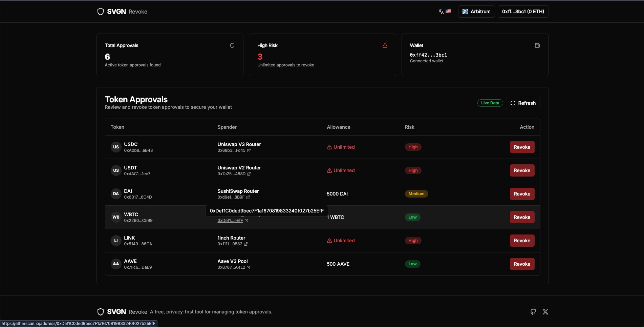Open the GitHub icon in the footer
This screenshot has height=327, width=644.
(533, 311)
